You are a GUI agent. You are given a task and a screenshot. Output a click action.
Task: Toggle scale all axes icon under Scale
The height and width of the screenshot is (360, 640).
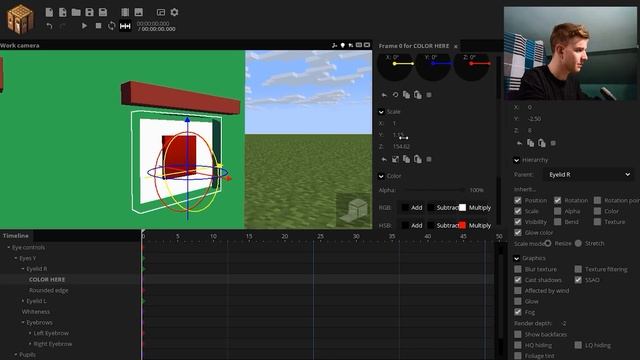pyautogui.click(x=395, y=159)
